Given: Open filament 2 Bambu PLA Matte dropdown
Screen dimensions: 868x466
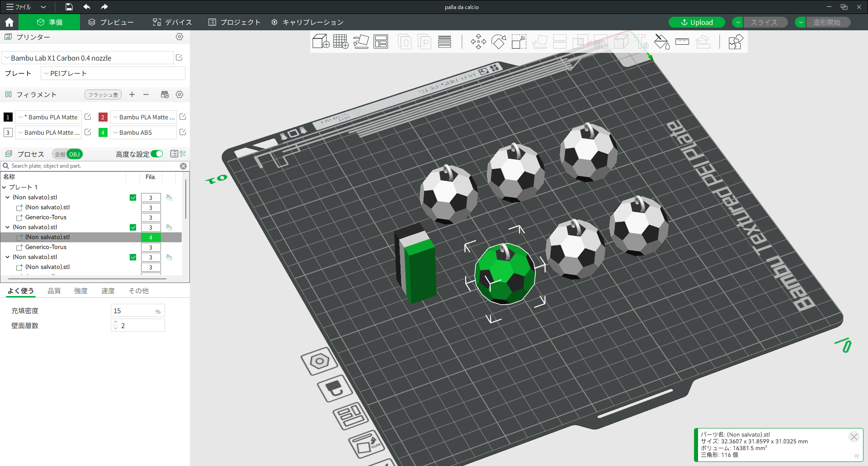Looking at the screenshot, I should 143,117.
